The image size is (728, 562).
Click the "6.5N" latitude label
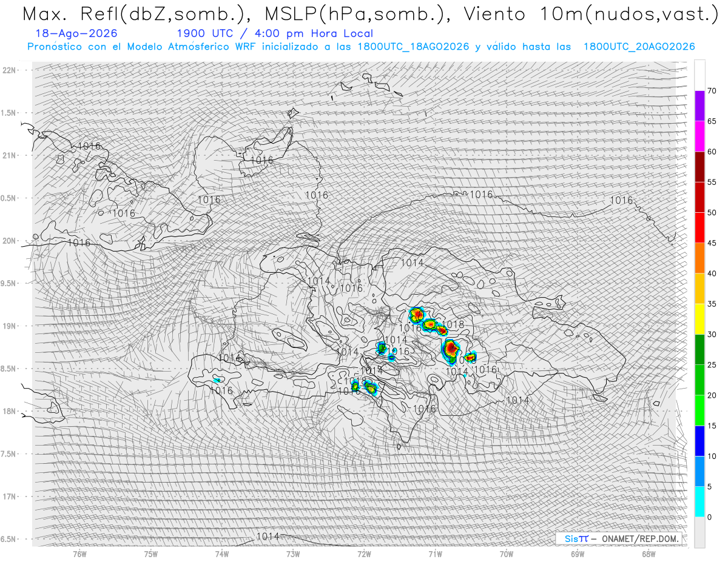click(x=9, y=539)
